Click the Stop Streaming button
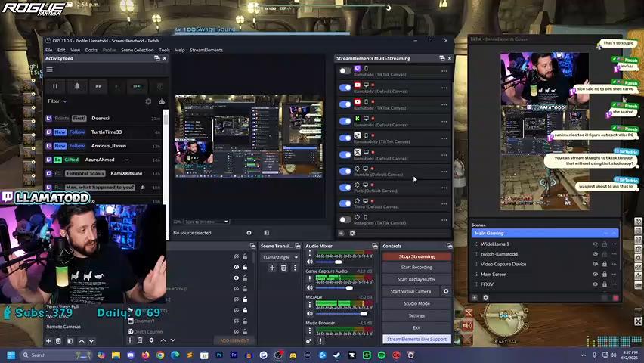 416,256
